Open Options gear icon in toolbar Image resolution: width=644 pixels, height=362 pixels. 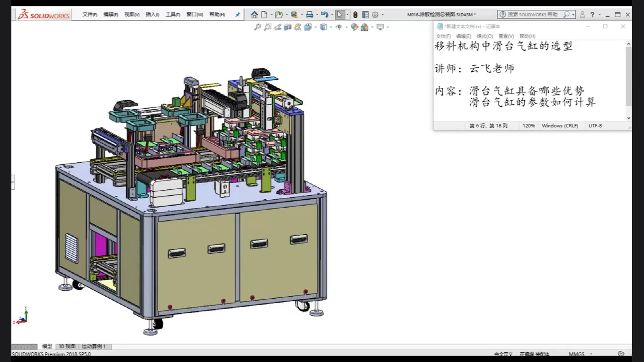point(375,14)
